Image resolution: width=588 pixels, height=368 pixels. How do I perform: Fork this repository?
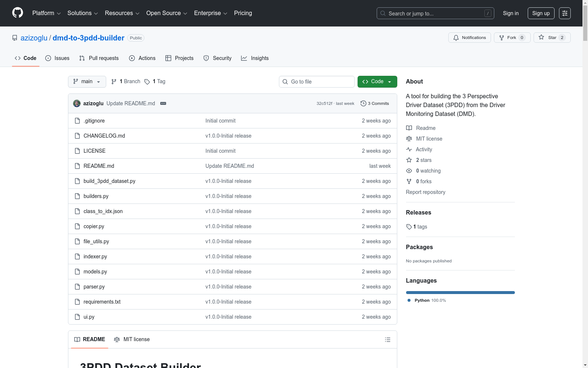click(512, 38)
